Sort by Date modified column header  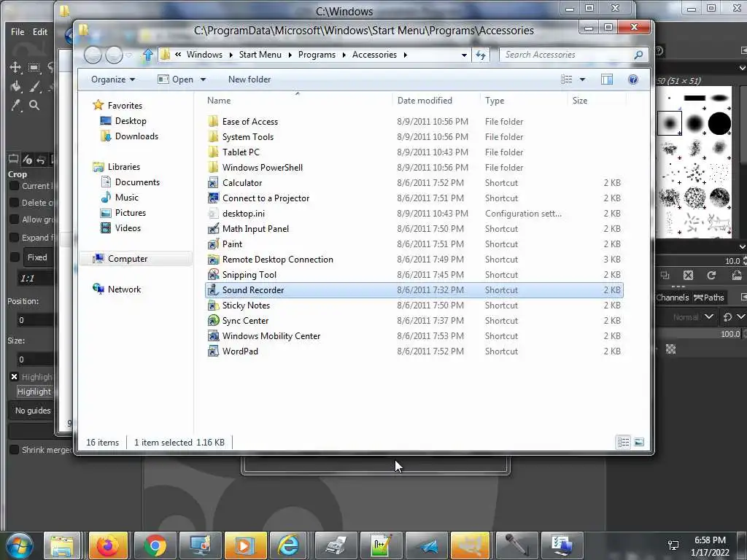425,101
